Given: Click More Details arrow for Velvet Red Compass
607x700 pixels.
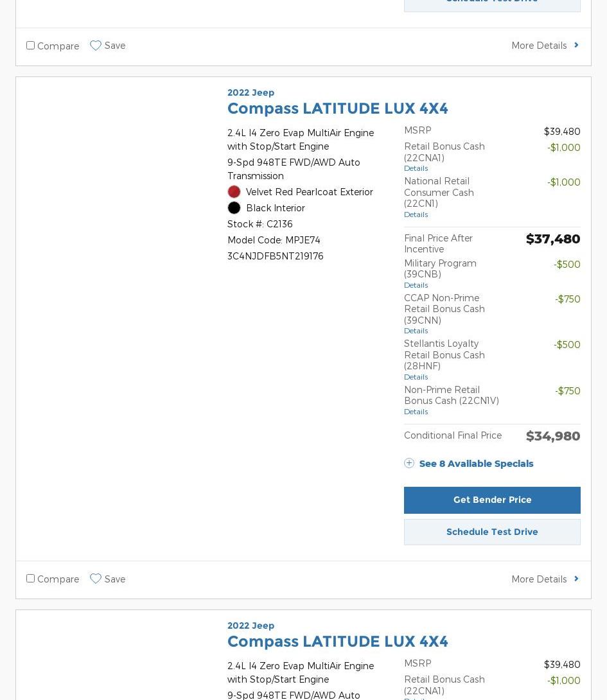Looking at the screenshot, I should tap(576, 579).
